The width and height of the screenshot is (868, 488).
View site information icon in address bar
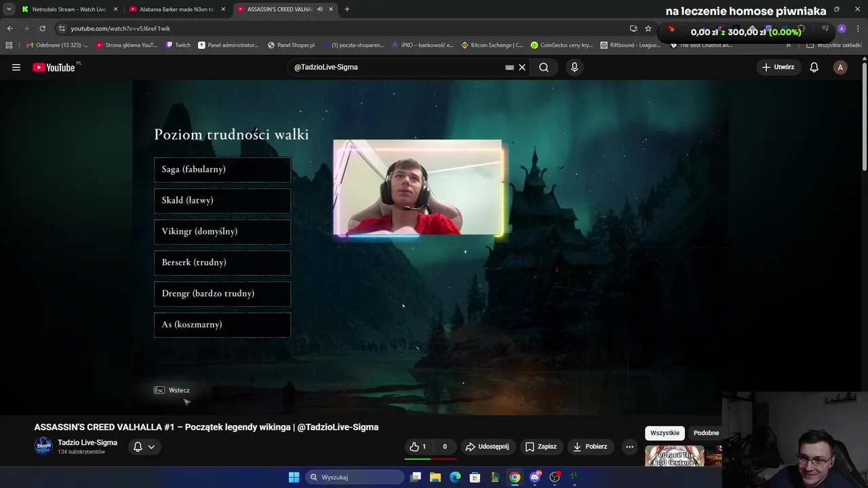pos(62,28)
